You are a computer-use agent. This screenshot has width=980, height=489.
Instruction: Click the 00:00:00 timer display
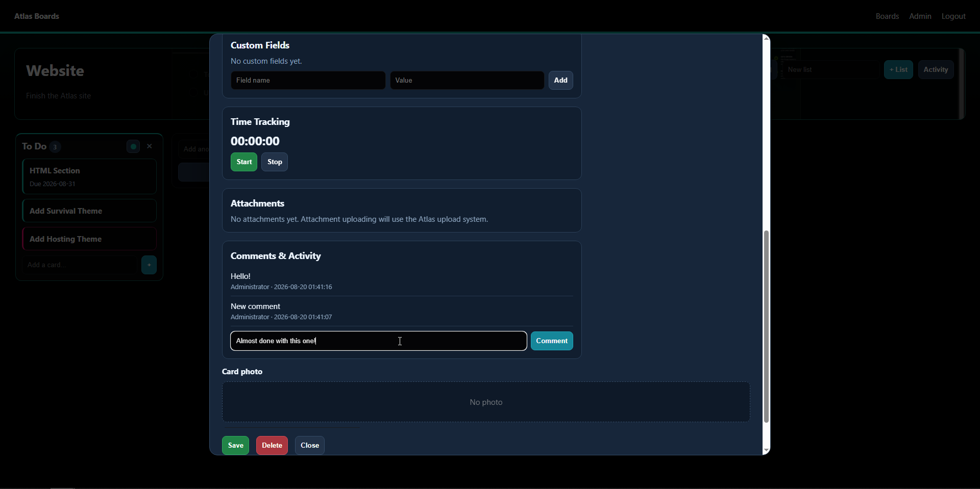tap(255, 141)
